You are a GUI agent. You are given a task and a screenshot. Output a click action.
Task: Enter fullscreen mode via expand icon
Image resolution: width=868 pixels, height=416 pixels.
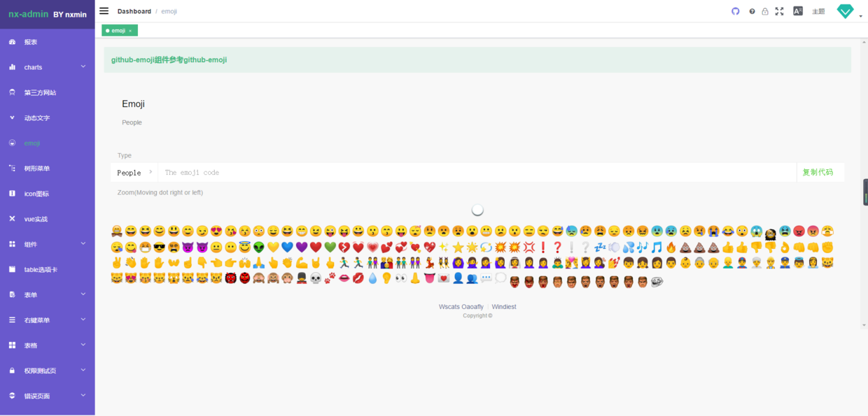779,11
